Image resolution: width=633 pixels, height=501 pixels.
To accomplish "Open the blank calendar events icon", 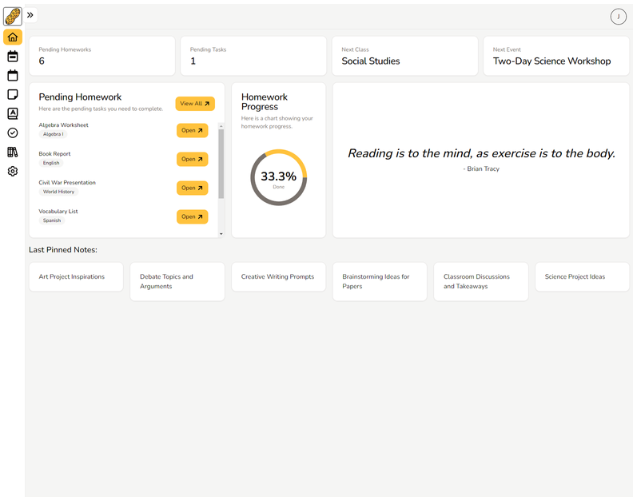I will (x=13, y=75).
